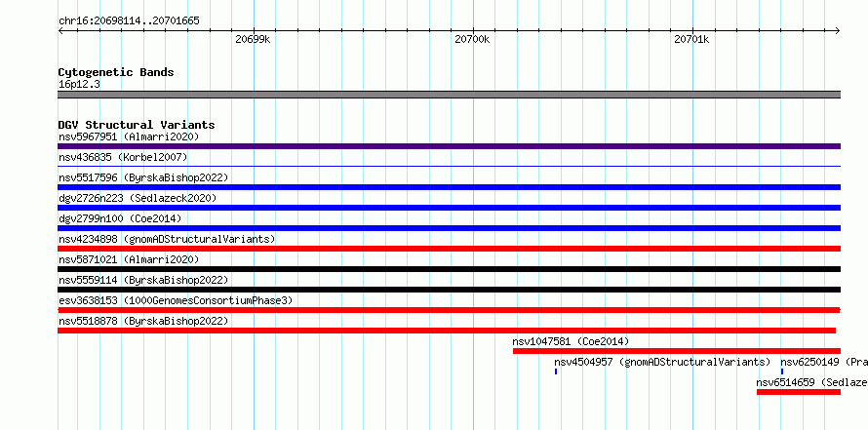This screenshot has height=430, width=868.
Task: Click the red nsv6514659 variant bar
Action: click(x=799, y=392)
